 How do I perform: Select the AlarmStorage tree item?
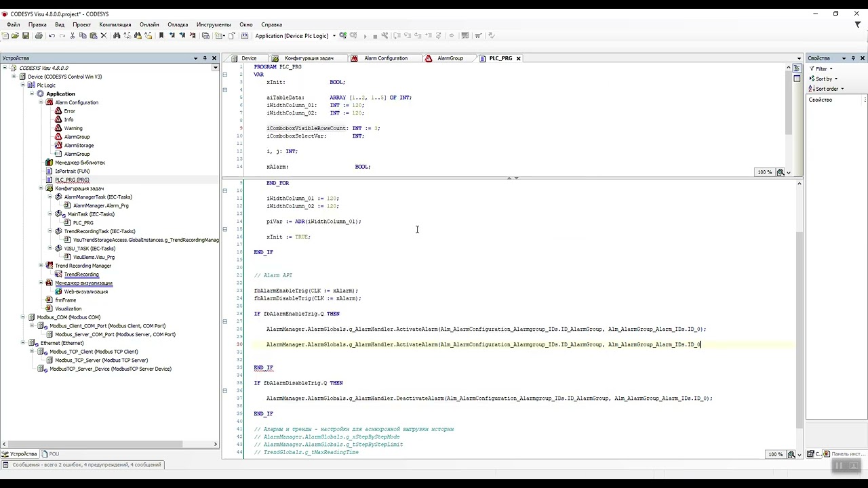pos(79,145)
